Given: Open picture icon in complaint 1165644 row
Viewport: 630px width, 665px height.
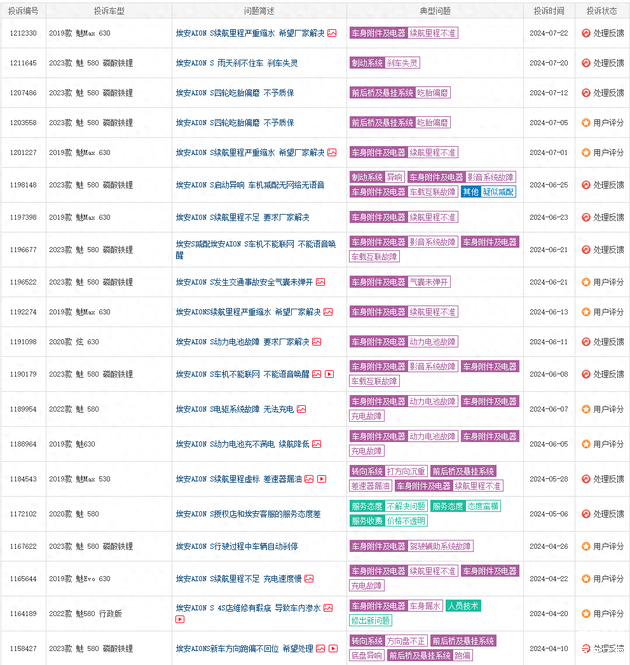Looking at the screenshot, I should tap(310, 579).
